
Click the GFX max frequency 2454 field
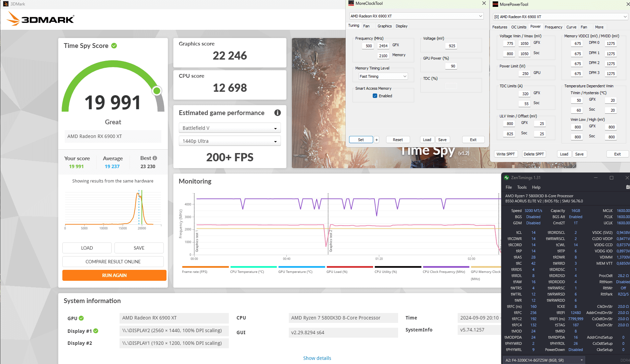[383, 46]
